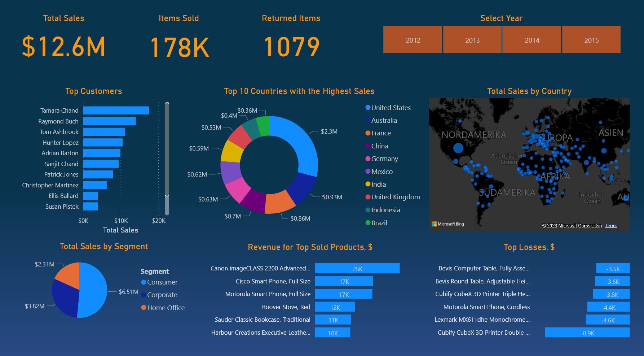Toggle Australia in the countries legend
Viewport: 644px width, 356px height.
point(367,120)
